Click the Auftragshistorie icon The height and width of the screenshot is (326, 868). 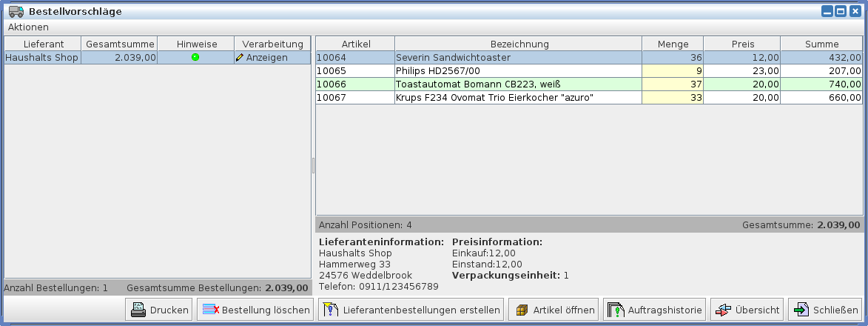(x=616, y=310)
